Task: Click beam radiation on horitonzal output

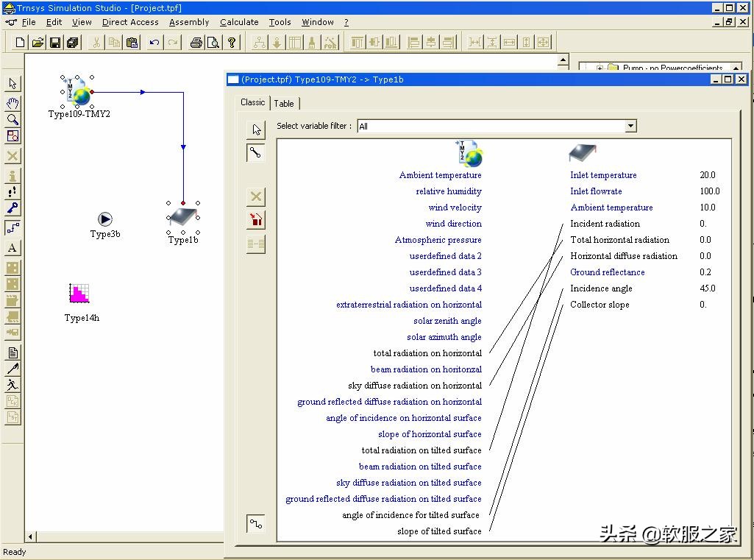Action: pos(426,369)
